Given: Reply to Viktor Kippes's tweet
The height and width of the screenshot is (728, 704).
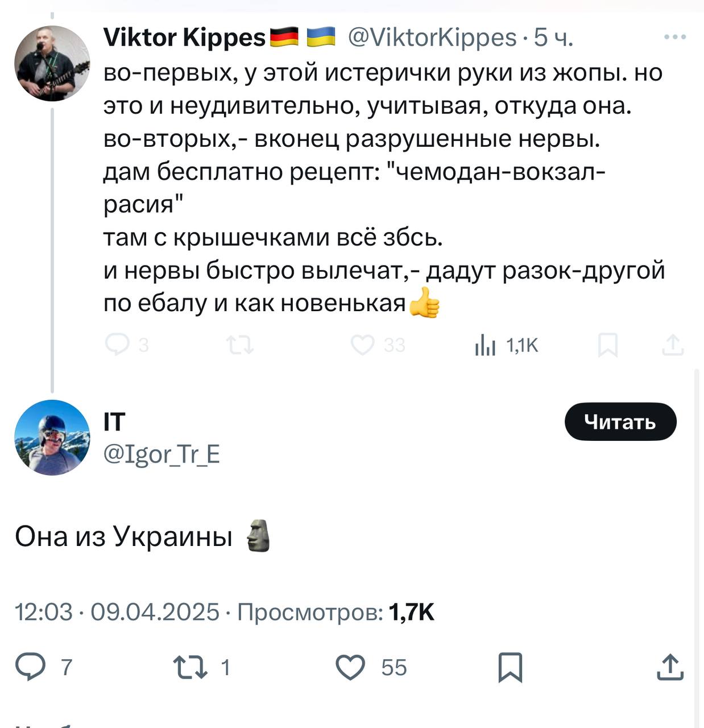Looking at the screenshot, I should pyautogui.click(x=118, y=345).
